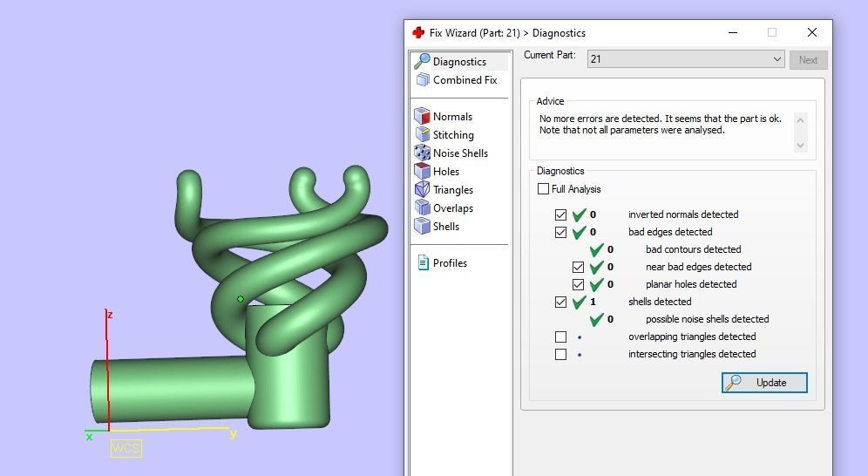
Task: Click the green point on model
Action: click(x=241, y=299)
